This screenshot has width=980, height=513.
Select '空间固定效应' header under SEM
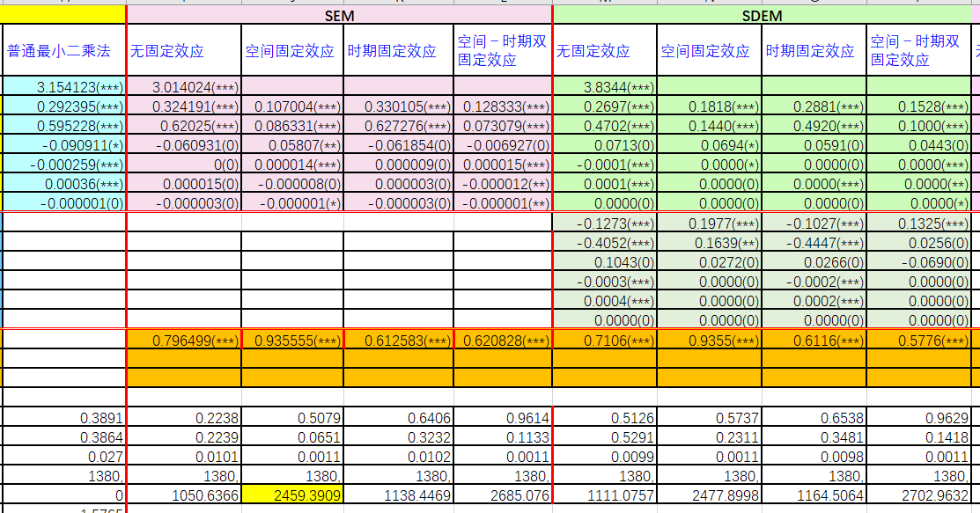click(291, 51)
